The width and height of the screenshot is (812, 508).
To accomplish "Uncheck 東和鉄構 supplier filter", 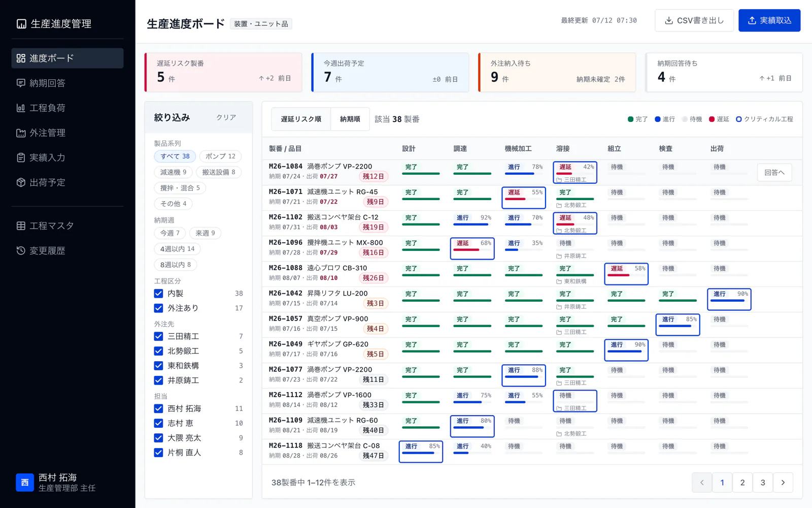I will pos(158,366).
